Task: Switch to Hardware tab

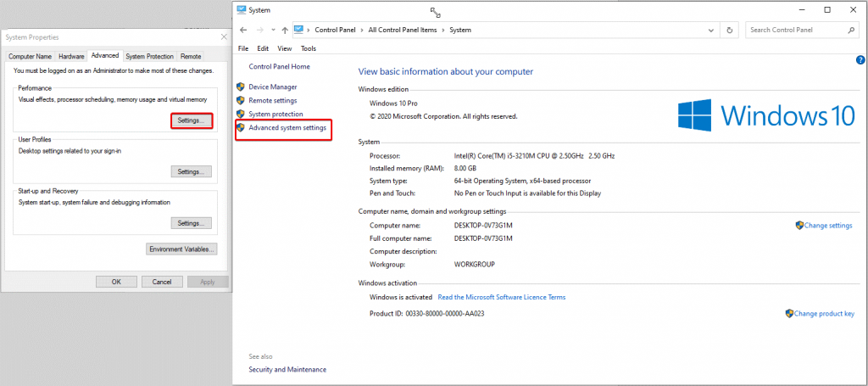Action: [71, 57]
